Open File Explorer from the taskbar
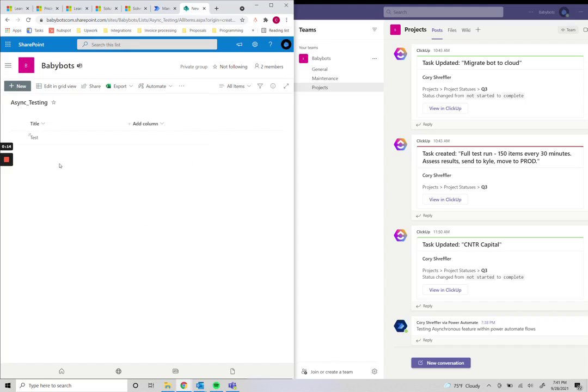Viewport: 588px width, 392px height. point(167,385)
